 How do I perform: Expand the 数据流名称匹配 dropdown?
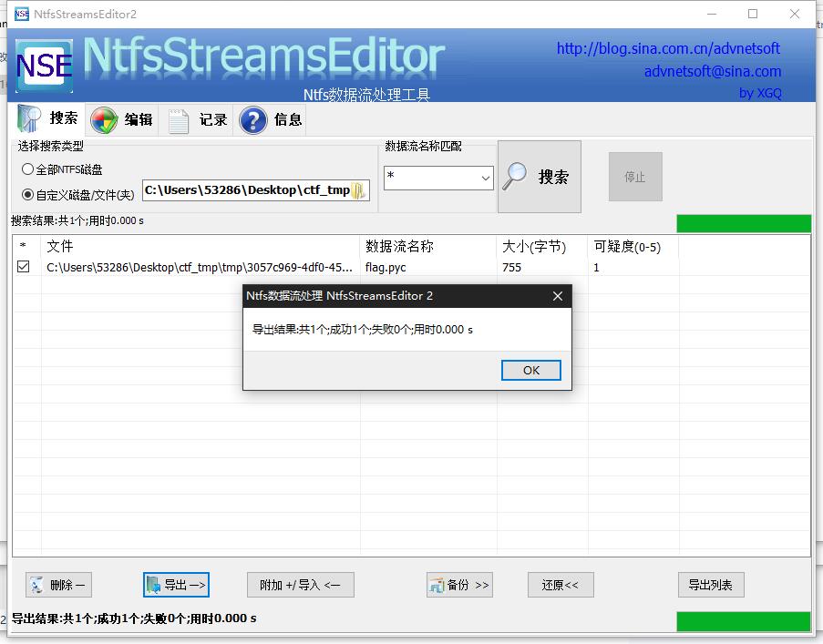coord(486,178)
